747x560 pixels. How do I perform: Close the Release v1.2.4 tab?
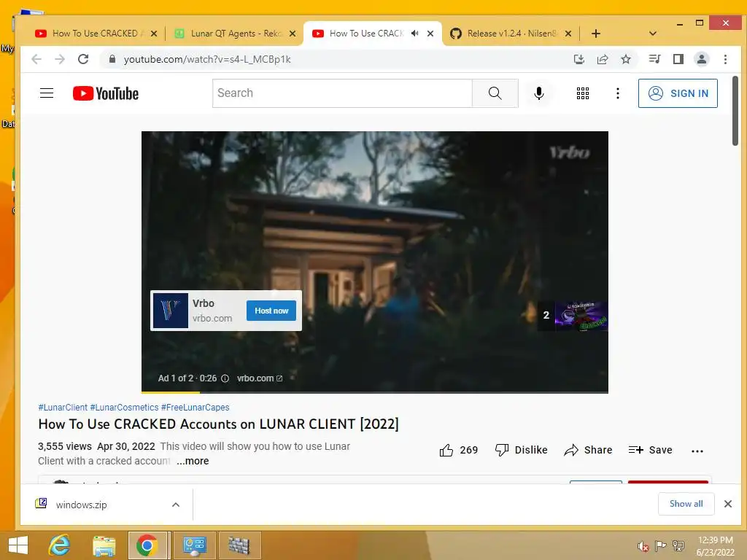click(x=568, y=34)
